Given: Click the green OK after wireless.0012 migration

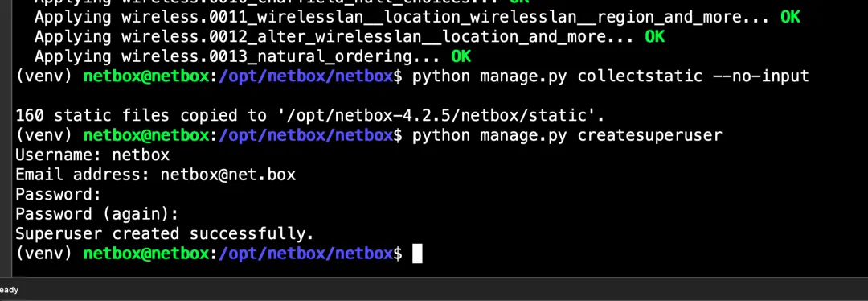Looking at the screenshot, I should [654, 36].
